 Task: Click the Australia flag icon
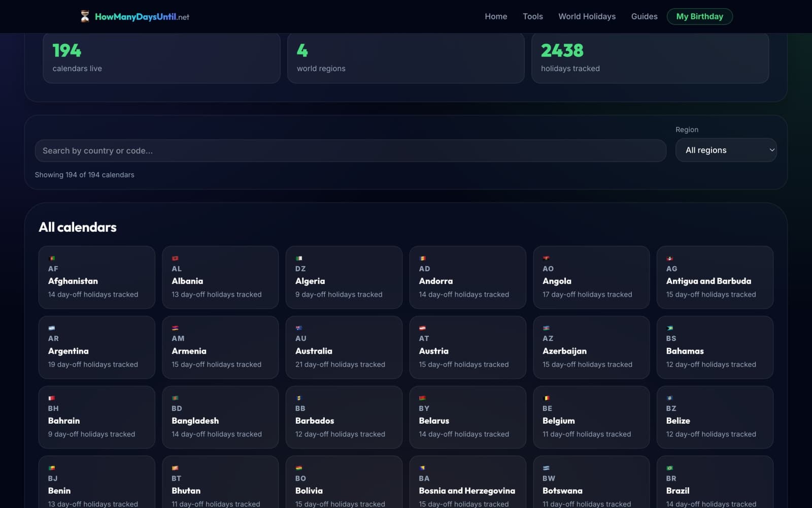pos(299,328)
